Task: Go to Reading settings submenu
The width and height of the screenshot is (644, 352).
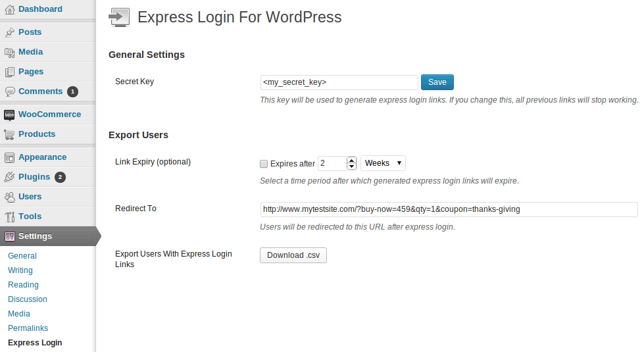Action: coord(23,285)
